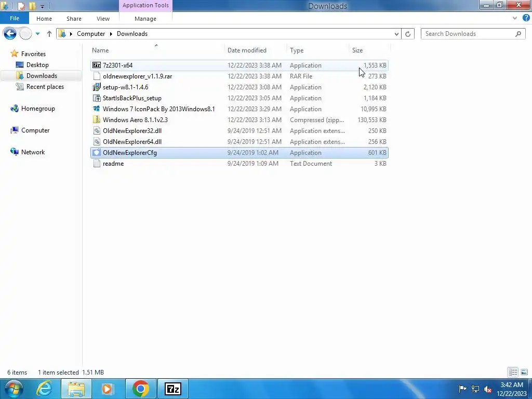Open the Quick Access Toolbar customize dropdown
This screenshot has height=399, width=532.
pos(42,6)
